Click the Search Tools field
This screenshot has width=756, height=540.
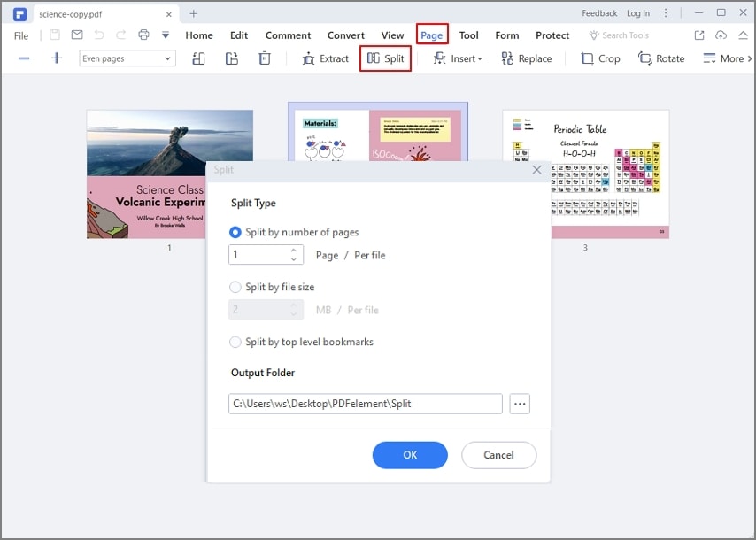(619, 35)
